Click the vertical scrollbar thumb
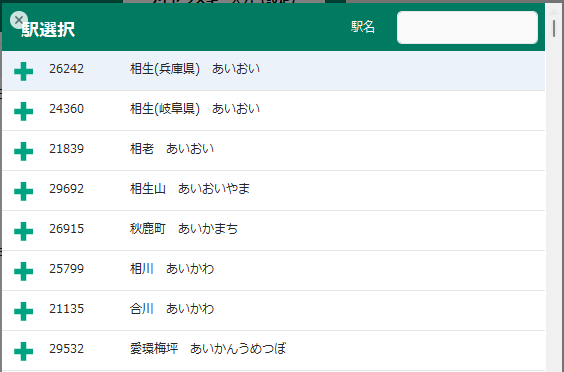The height and width of the screenshot is (372, 564). pyautogui.click(x=554, y=28)
